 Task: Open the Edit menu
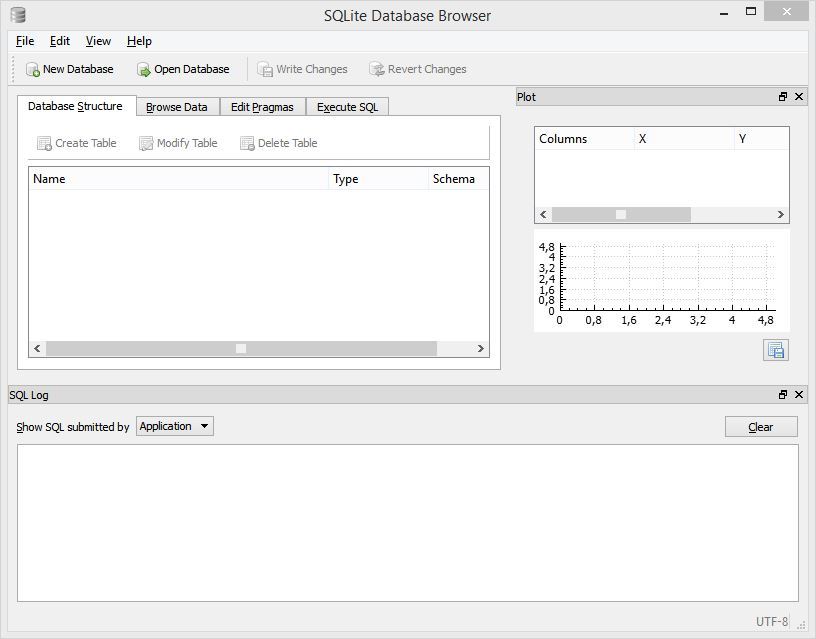pyautogui.click(x=60, y=41)
